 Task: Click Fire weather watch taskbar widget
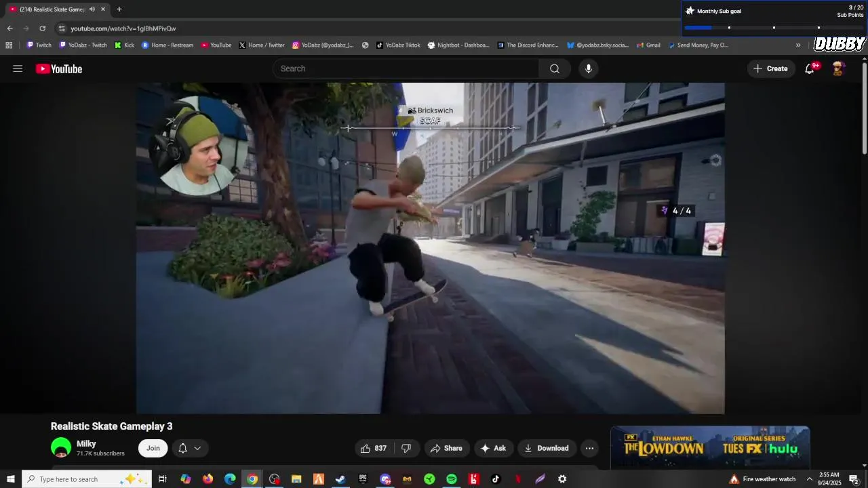tap(762, 479)
